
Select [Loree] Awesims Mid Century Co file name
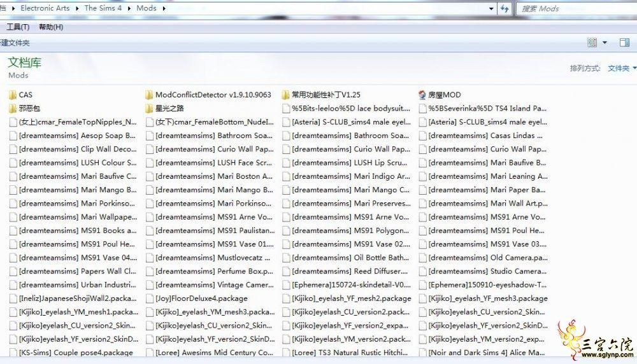[214, 353]
